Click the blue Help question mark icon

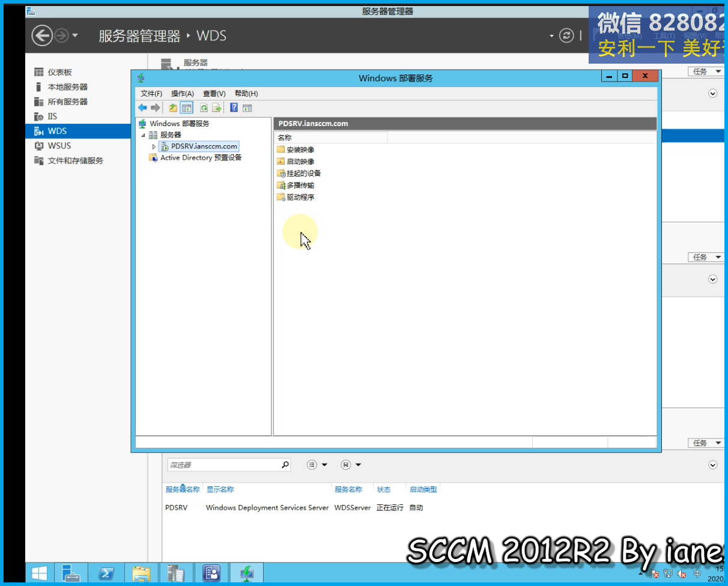click(234, 107)
